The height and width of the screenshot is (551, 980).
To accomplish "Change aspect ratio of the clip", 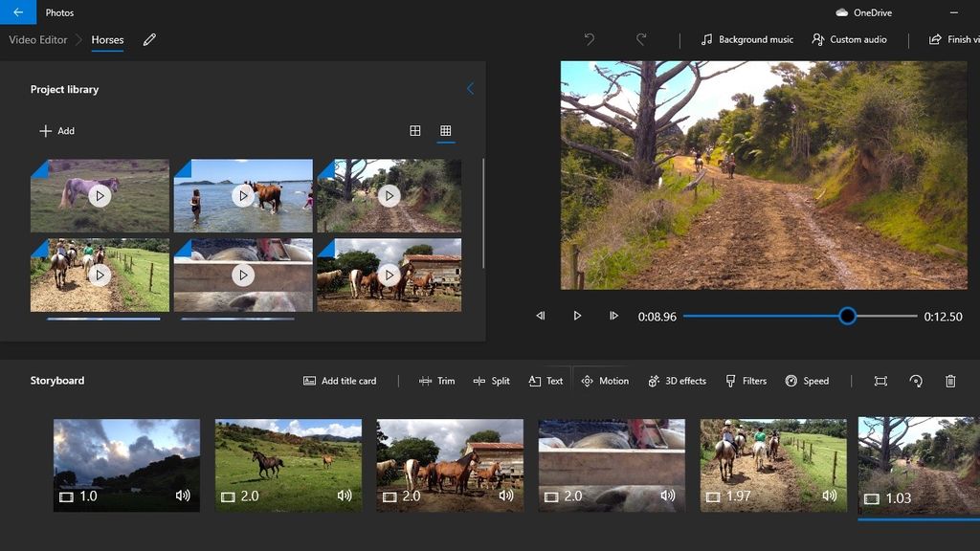I will (880, 381).
